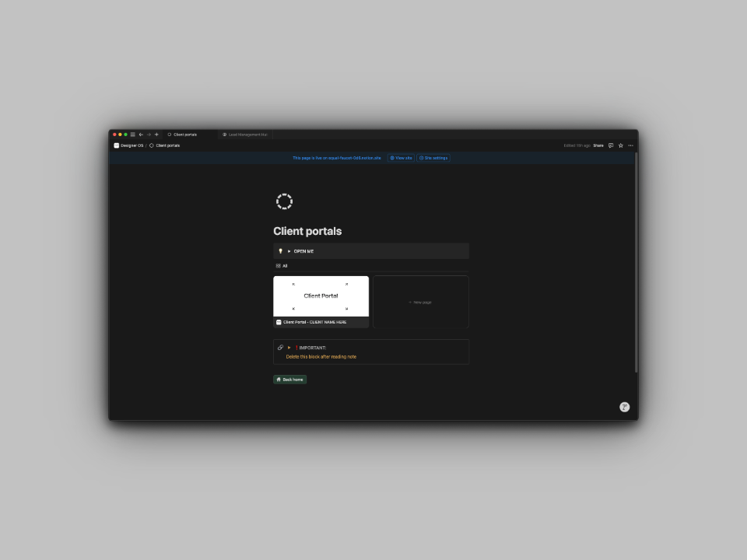The height and width of the screenshot is (560, 747).
Task: Open a new tab with plus icon
Action: click(x=156, y=135)
